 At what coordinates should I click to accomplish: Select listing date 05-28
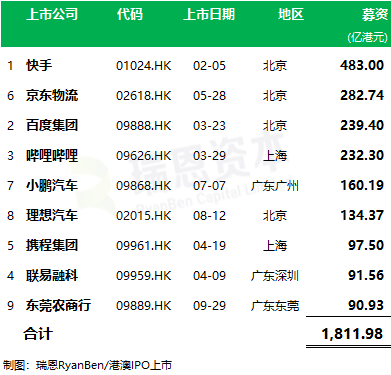209,96
